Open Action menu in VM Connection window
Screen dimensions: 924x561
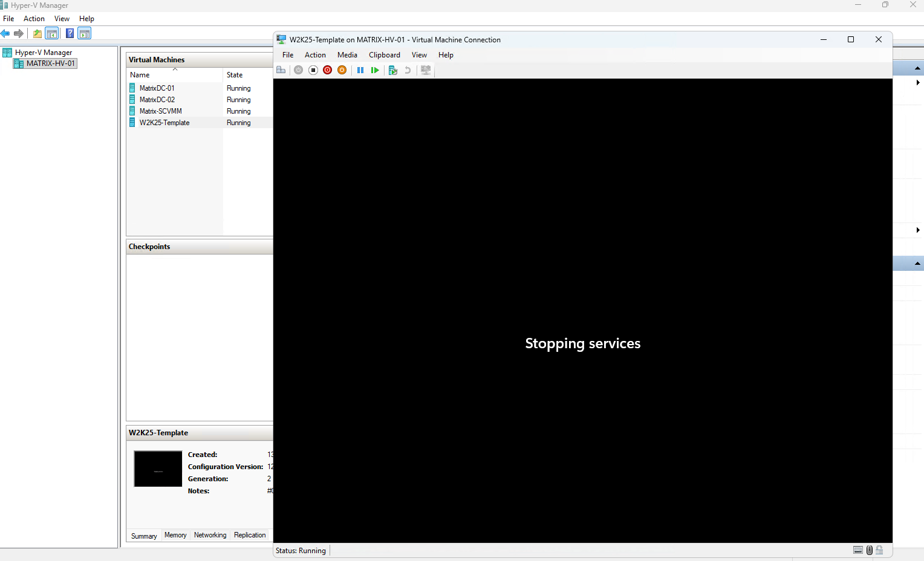(315, 55)
